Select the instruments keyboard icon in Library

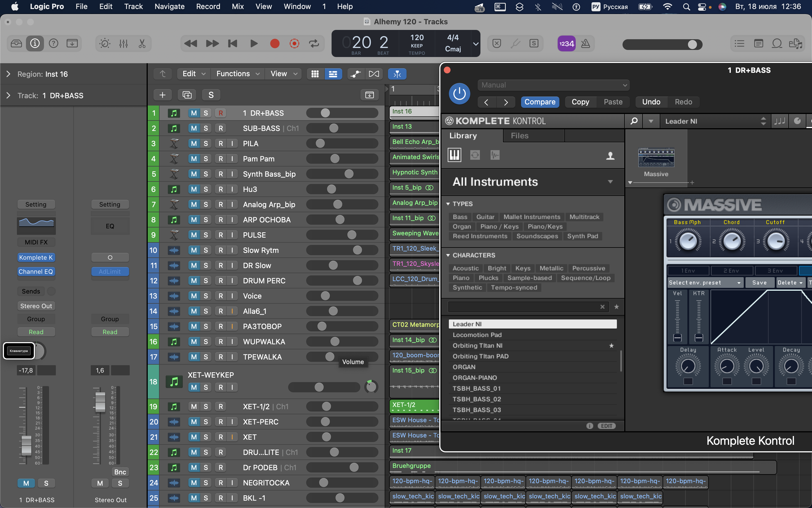click(x=454, y=155)
